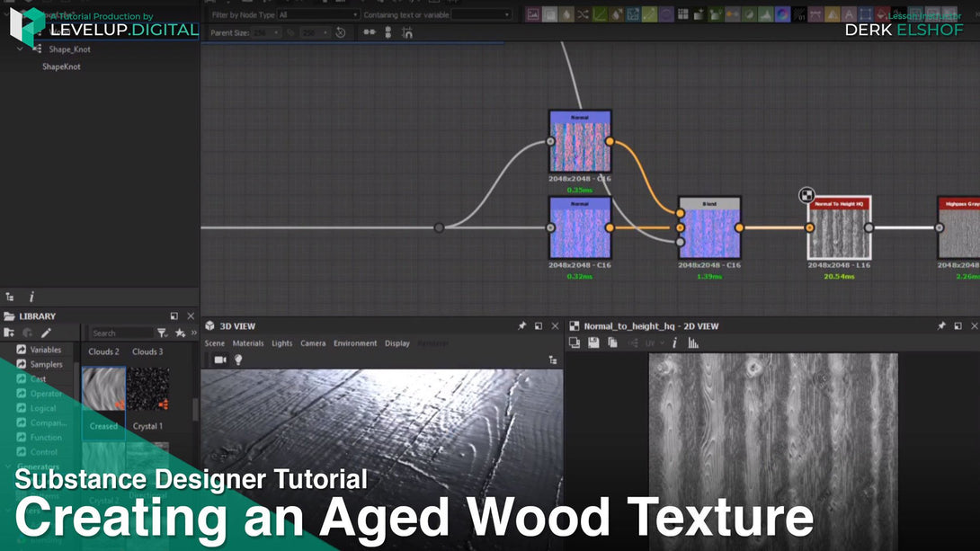
Task: Click the Clouds 2 label in Library
Action: click(103, 351)
